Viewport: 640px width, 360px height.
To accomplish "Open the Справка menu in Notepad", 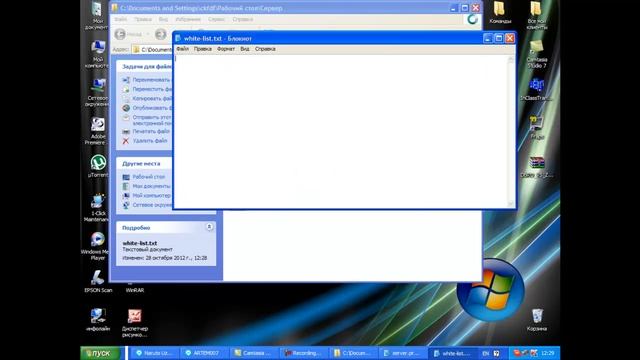I will click(265, 49).
